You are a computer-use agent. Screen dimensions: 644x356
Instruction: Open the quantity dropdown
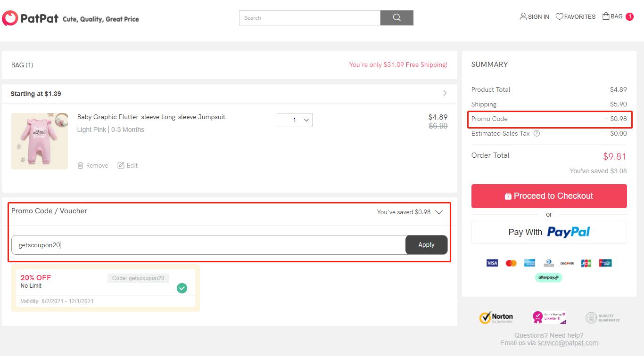point(295,120)
